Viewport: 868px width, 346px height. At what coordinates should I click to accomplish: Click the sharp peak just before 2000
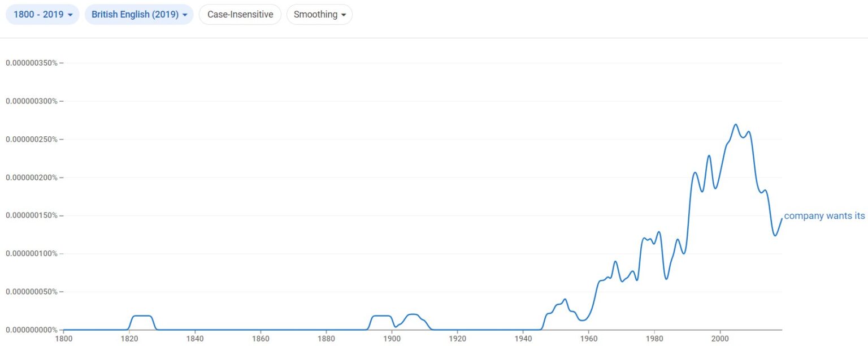coord(709,155)
